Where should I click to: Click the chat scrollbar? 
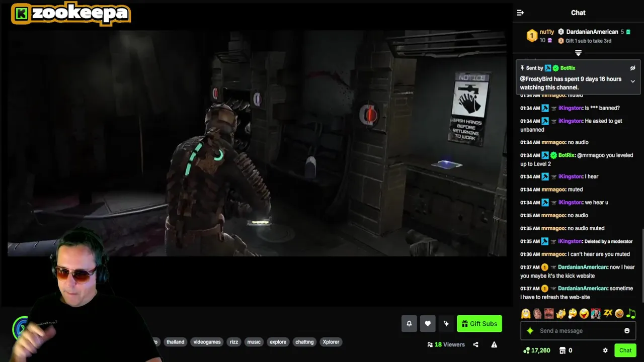coord(642,266)
